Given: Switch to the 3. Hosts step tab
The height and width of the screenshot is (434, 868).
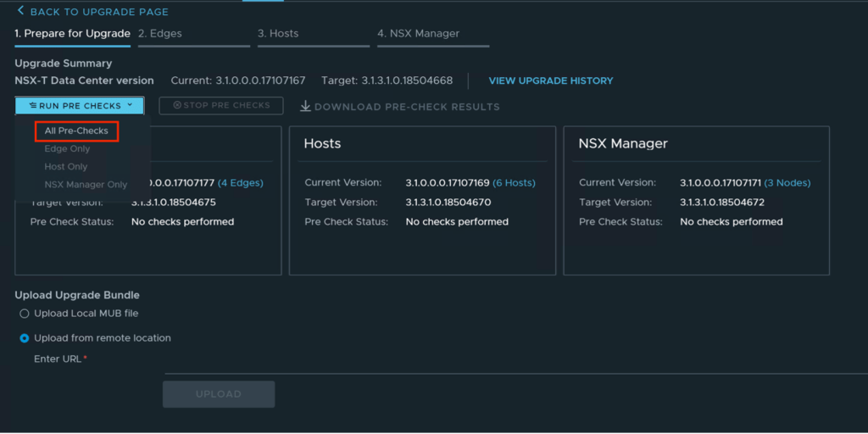Looking at the screenshot, I should (278, 34).
